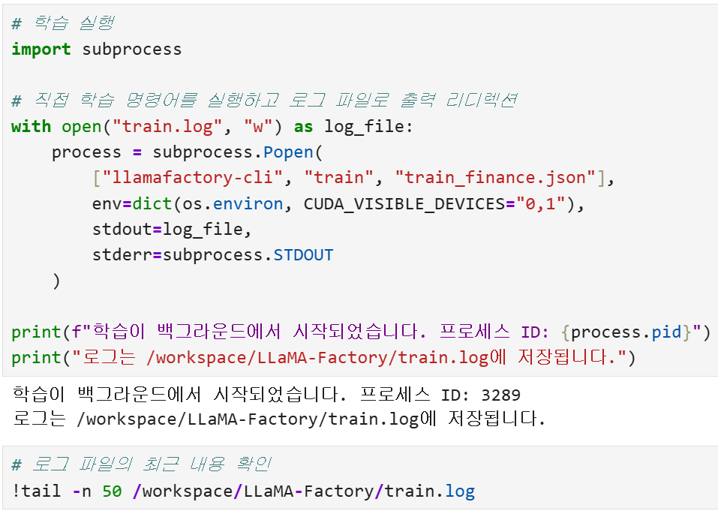Click the comment about 로그 파일로 출력 리디렉션
Image resolution: width=719 pixels, height=512 pixels.
(264, 100)
